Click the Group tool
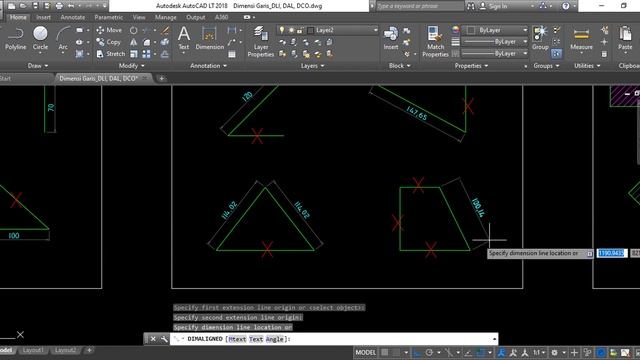Screen dimensions: 640x360 click(540, 38)
